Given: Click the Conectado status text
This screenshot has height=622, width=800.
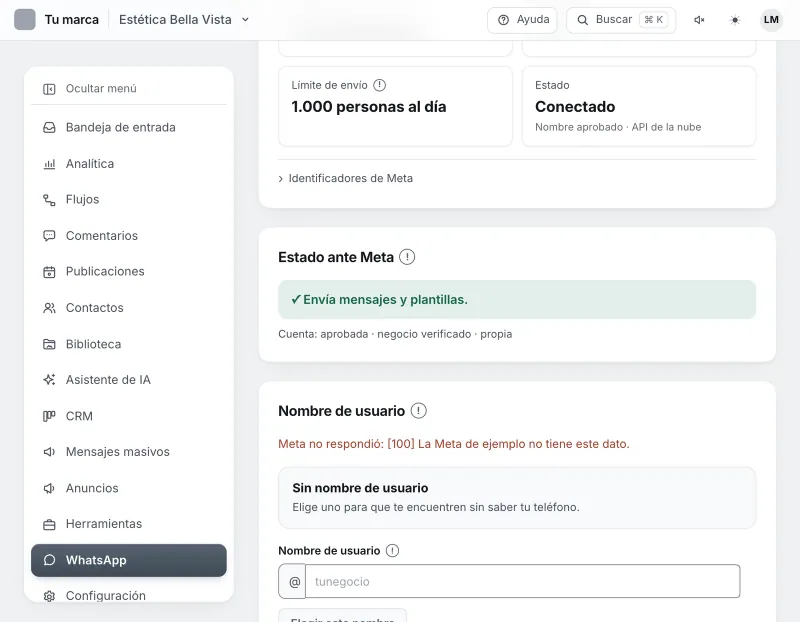Looking at the screenshot, I should click(x=575, y=107).
